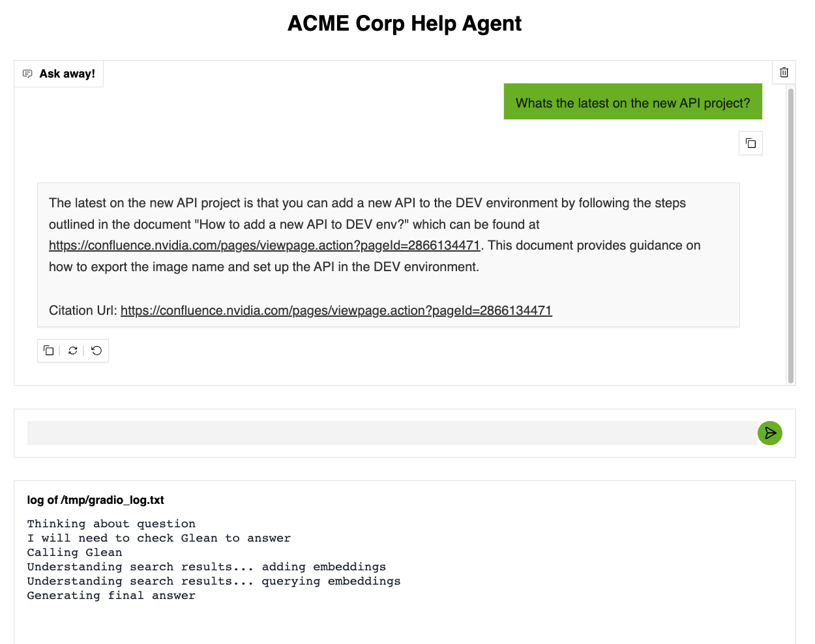The width and height of the screenshot is (815, 644).
Task: Select the green "Whats the latest" message bubble
Action: [x=632, y=102]
